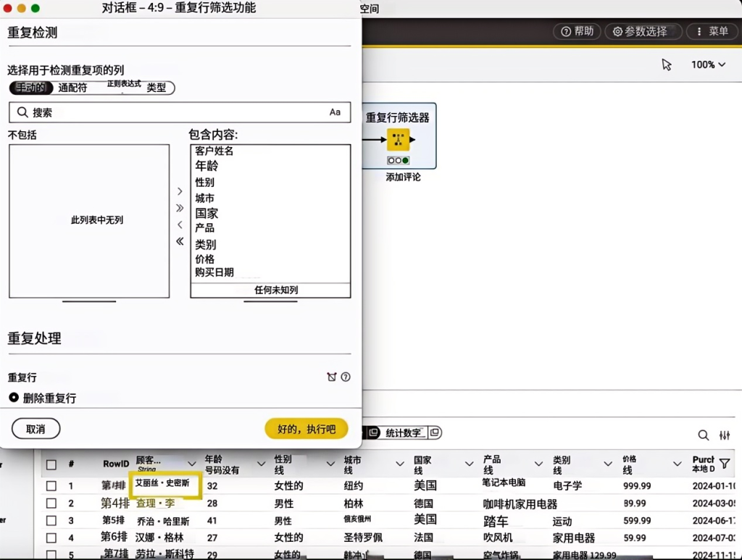Click the move-all-right double arrow
Viewport: 742px width, 560px height.
(180, 208)
